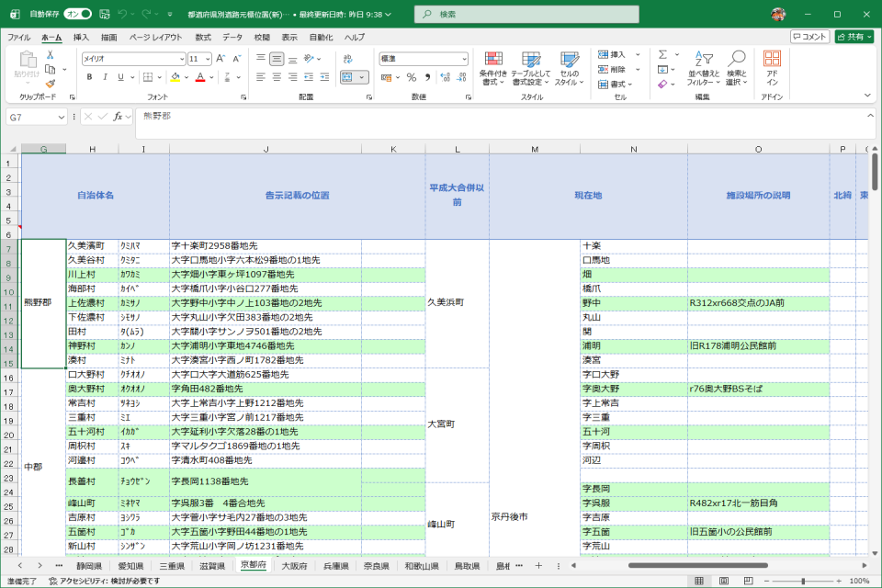Click the percent style icon
882x588 pixels.
click(x=412, y=77)
